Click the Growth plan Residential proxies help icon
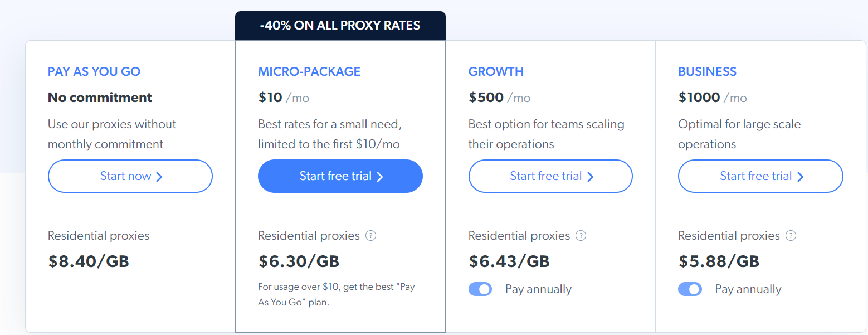Viewport: 868px width, 335px height. click(581, 235)
